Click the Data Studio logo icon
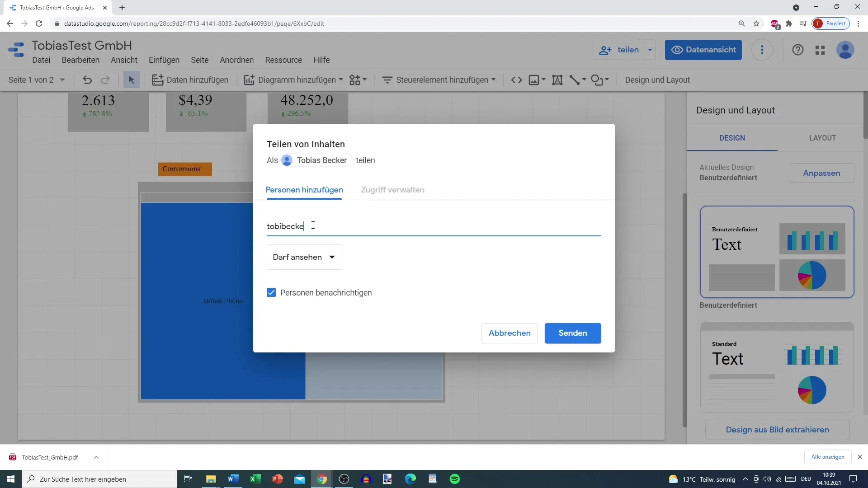Screen dimensions: 868x488 click(x=16, y=50)
